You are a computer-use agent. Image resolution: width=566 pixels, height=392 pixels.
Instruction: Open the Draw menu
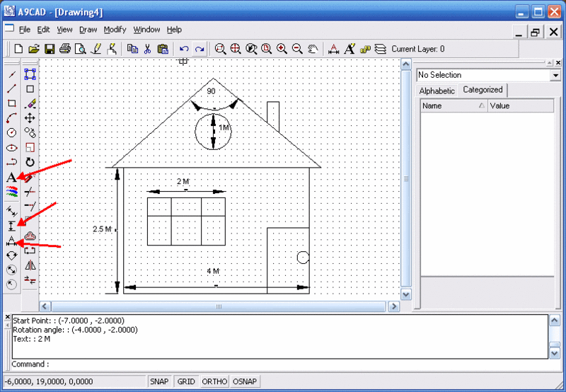[x=88, y=30]
